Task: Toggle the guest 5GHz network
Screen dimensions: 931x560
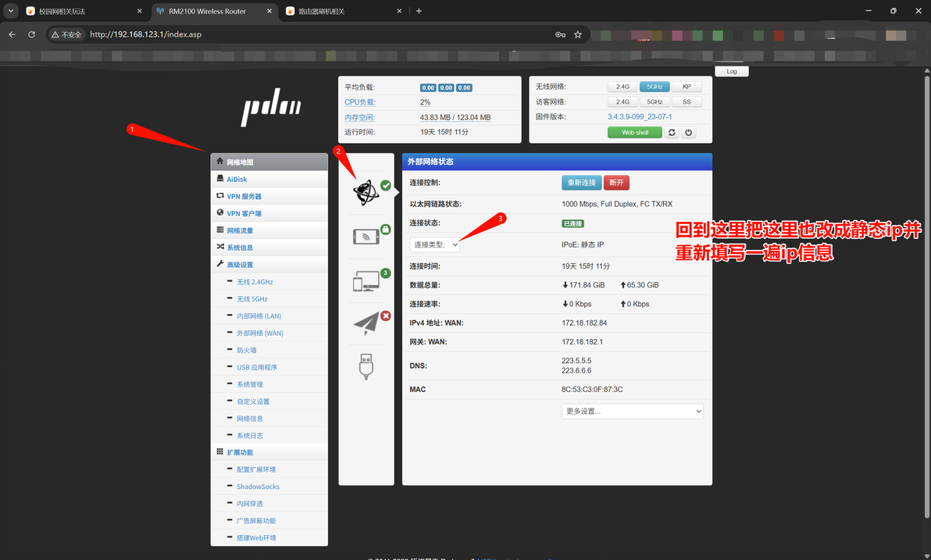Action: coord(655,102)
